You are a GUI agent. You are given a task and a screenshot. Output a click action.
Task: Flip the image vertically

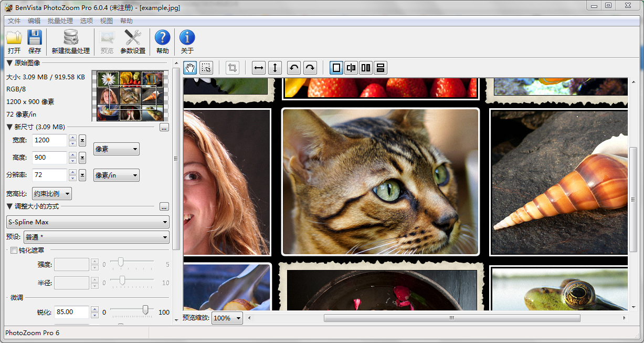[276, 68]
